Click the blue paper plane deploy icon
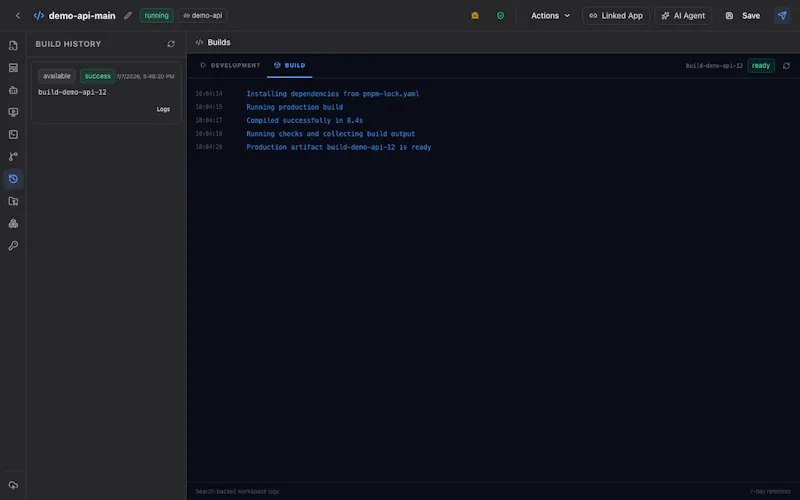800x500 pixels. click(782, 16)
